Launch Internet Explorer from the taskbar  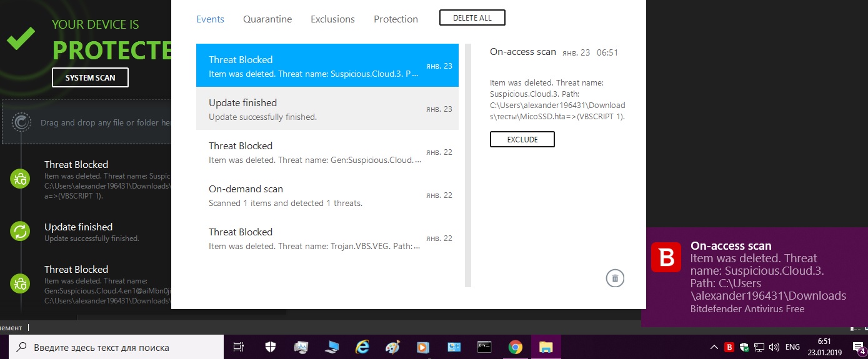(x=362, y=347)
